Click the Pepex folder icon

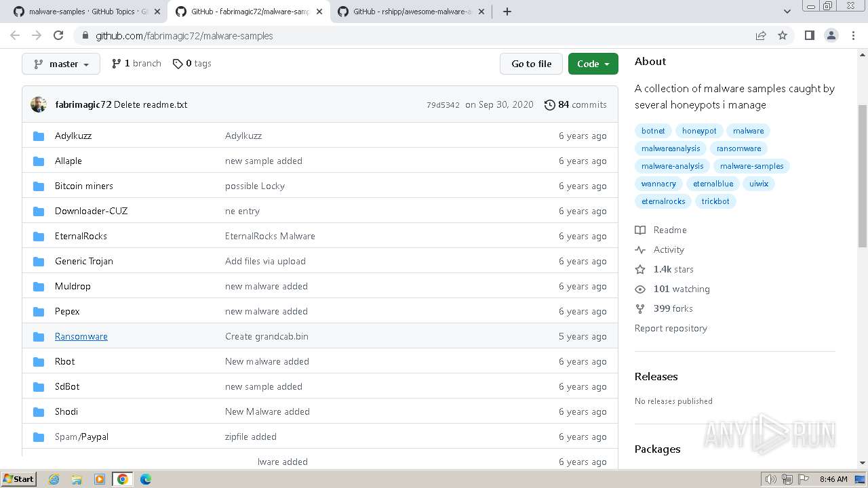click(x=39, y=311)
